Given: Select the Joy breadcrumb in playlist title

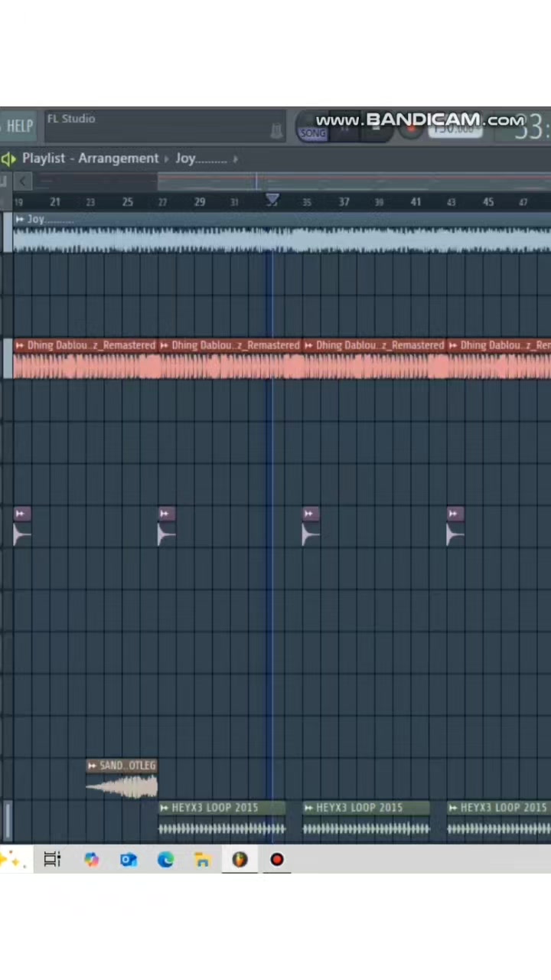Looking at the screenshot, I should pos(201,158).
